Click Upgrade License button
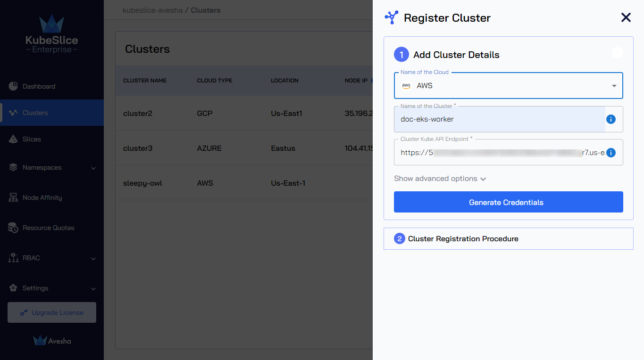Image resolution: width=644 pixels, height=360 pixels. point(52,312)
